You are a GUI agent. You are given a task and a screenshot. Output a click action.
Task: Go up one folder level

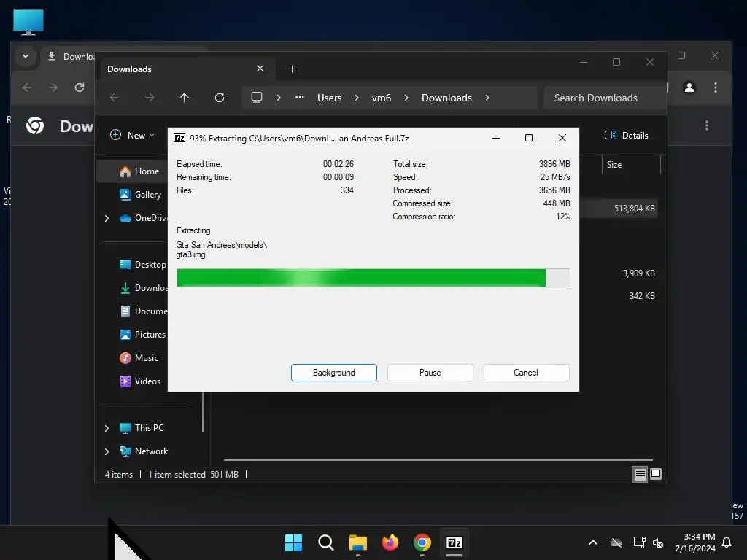click(185, 98)
